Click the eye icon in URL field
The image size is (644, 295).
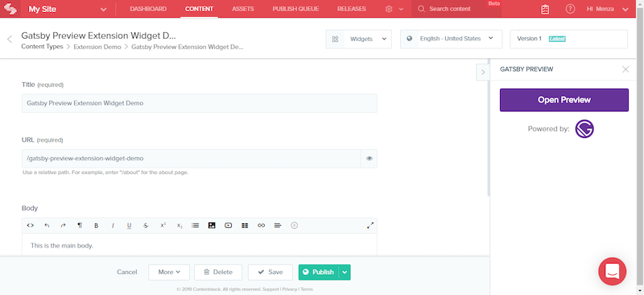click(369, 159)
